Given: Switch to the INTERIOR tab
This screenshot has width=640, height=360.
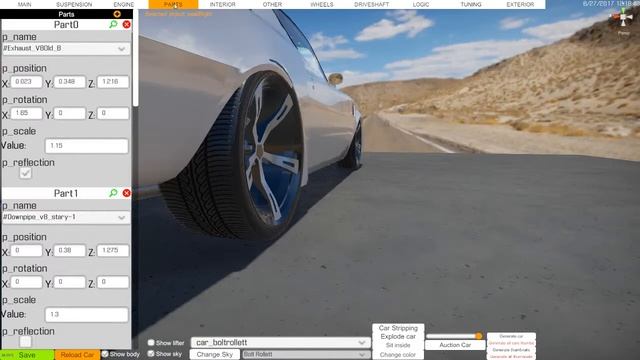Looking at the screenshot, I should coord(222,4).
